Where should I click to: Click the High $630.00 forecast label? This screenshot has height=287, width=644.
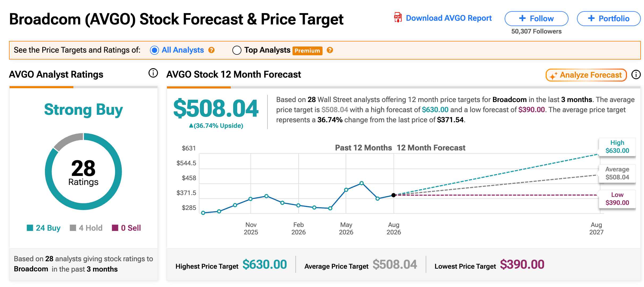(x=617, y=147)
